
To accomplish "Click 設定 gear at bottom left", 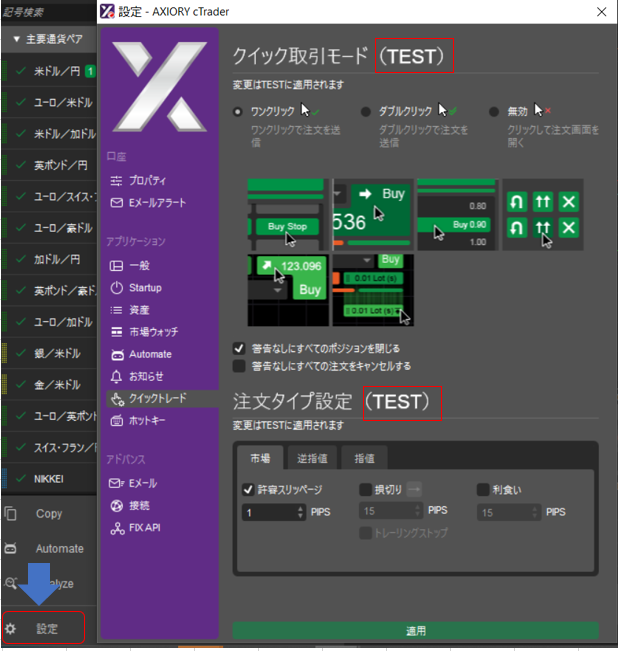I will [x=43, y=628].
